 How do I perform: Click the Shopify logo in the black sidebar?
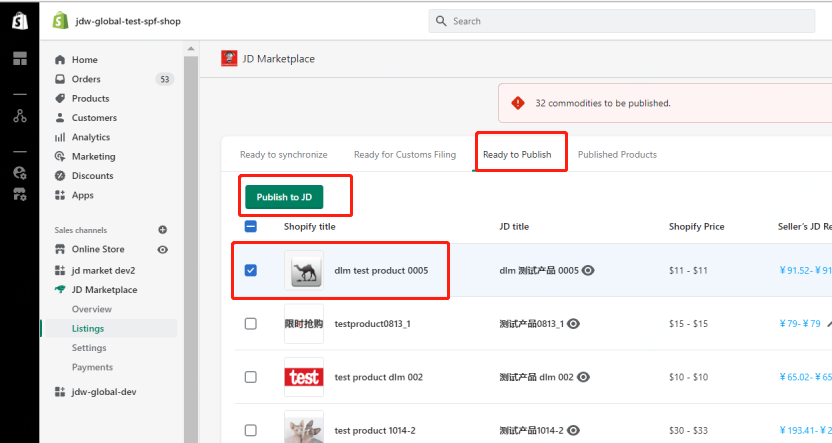coord(20,21)
